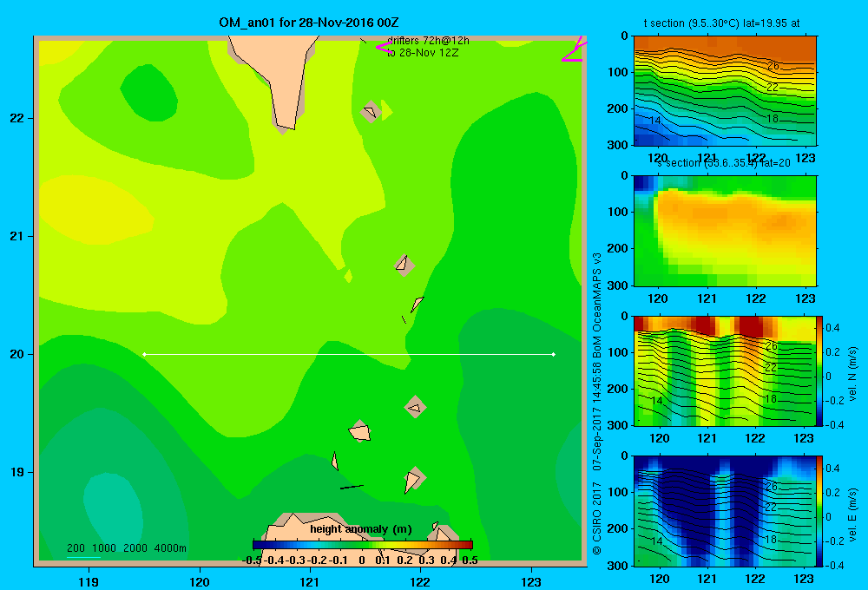Image resolution: width=868 pixels, height=590 pixels.
Task: Click longitude 120 under the vel. E section
Action: pyautogui.click(x=660, y=579)
